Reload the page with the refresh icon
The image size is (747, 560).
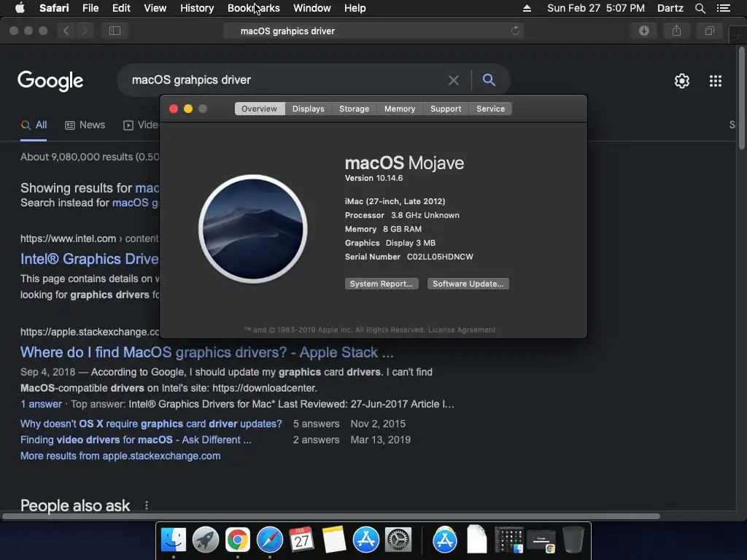point(515,31)
